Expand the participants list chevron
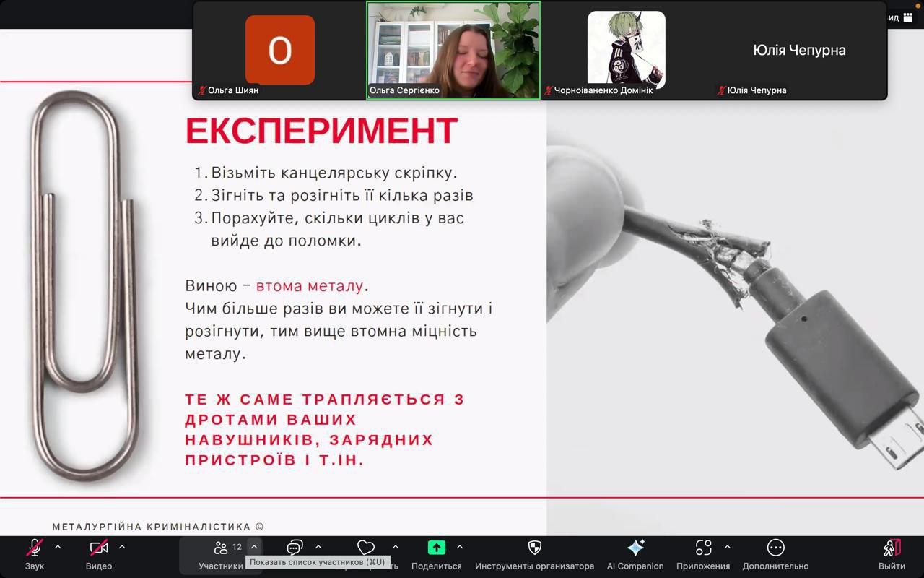 (x=253, y=547)
